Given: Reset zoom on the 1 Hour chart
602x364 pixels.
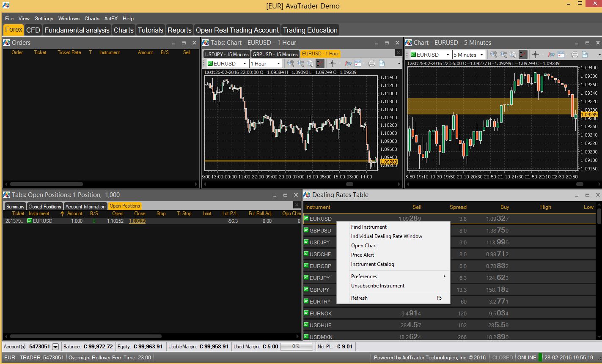Looking at the screenshot, I should (x=310, y=63).
